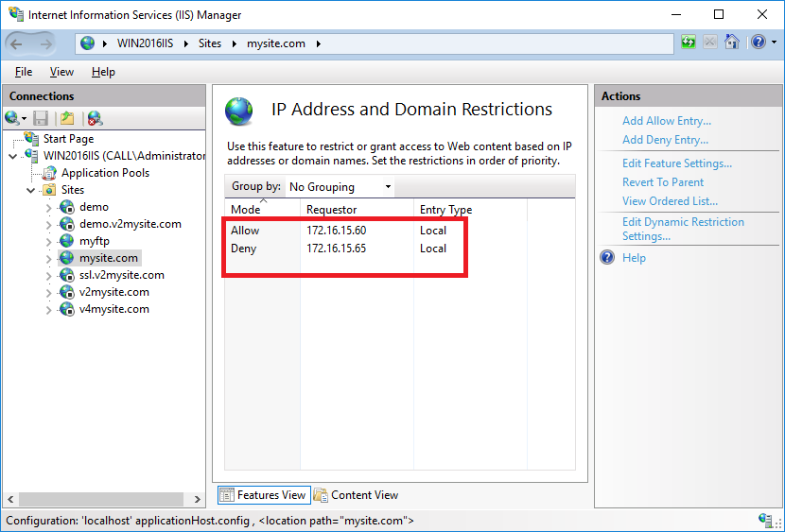Screen dimensions: 785x532
Task: Click the globe icon in address bar
Action: click(88, 43)
